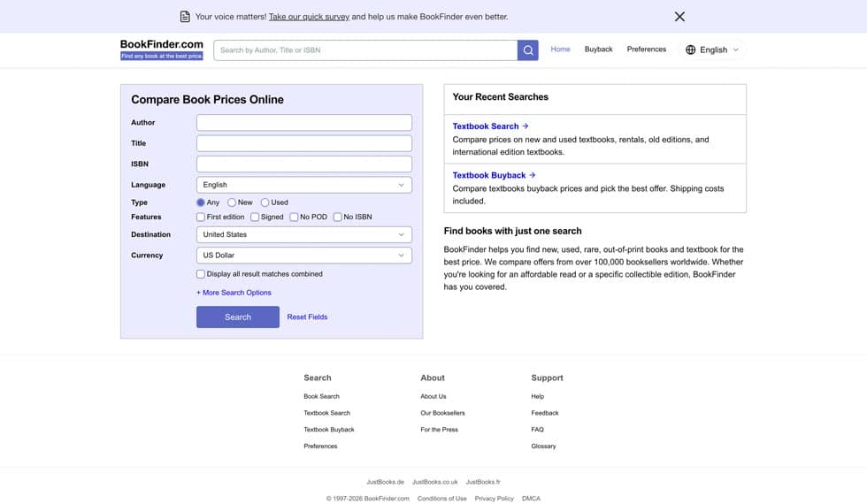This screenshot has height=504, width=867.
Task: Expand More Search Options
Action: coord(234,293)
